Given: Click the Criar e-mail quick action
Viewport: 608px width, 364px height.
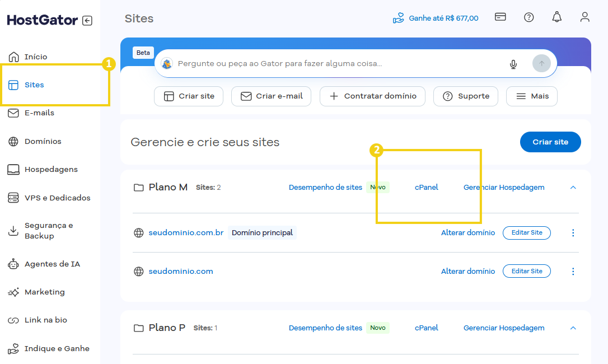Looking at the screenshot, I should click(271, 96).
